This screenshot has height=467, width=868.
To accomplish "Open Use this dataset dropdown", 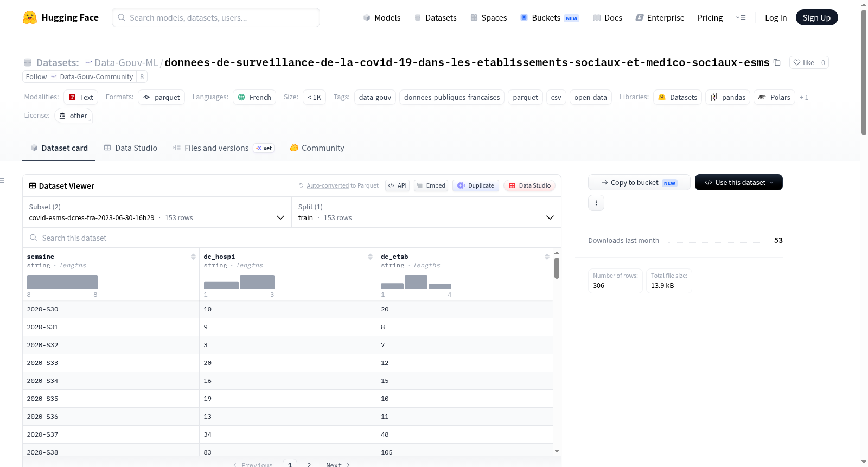I will [739, 182].
